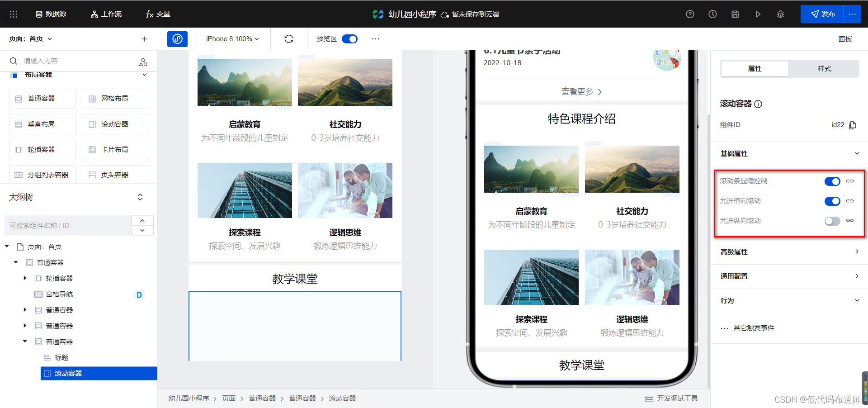The image size is (868, 408).
Task: Select the highlighted 滚动容器 tree item
Action: 99,373
